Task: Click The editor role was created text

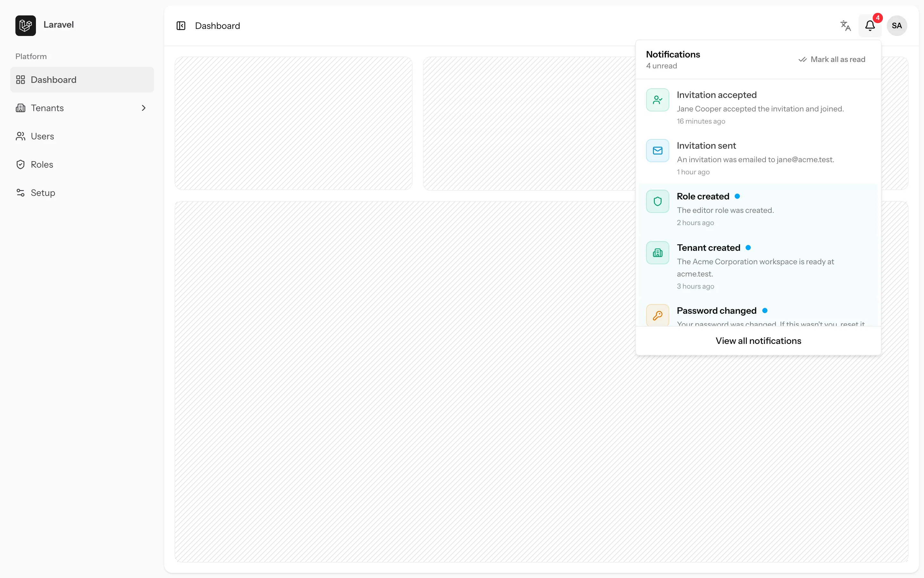Action: click(725, 210)
